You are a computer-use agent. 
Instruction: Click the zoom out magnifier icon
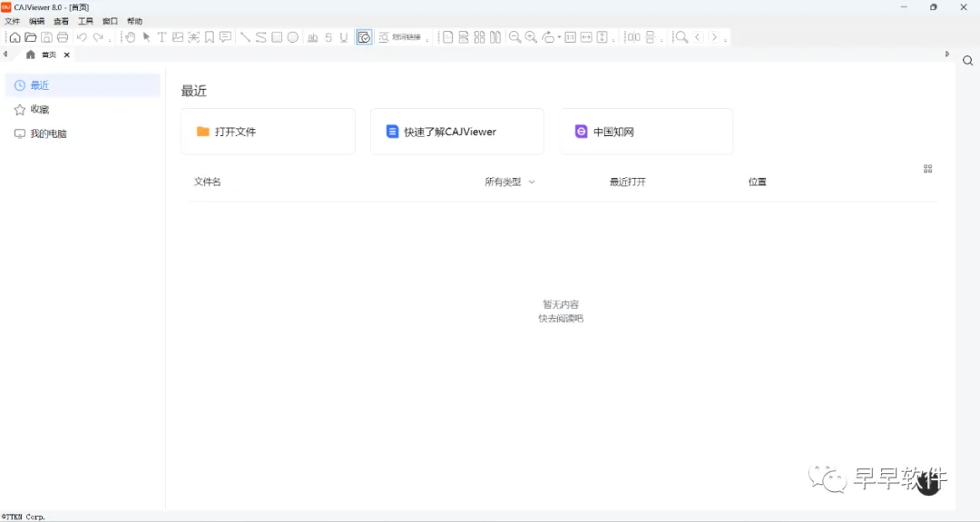point(514,37)
